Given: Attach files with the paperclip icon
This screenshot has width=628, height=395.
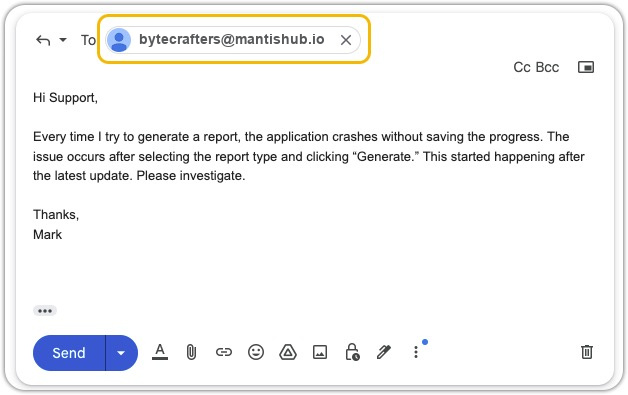Looking at the screenshot, I should [x=191, y=353].
